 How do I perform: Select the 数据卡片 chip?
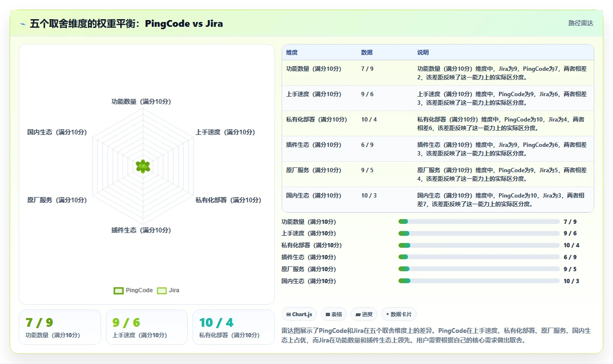point(399,314)
